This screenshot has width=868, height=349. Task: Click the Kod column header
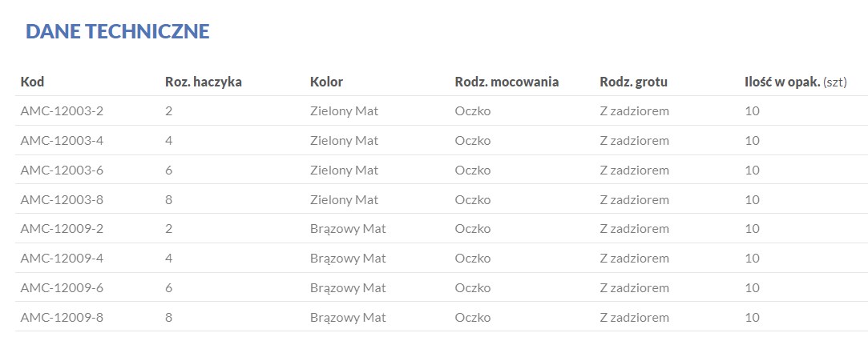[x=32, y=82]
